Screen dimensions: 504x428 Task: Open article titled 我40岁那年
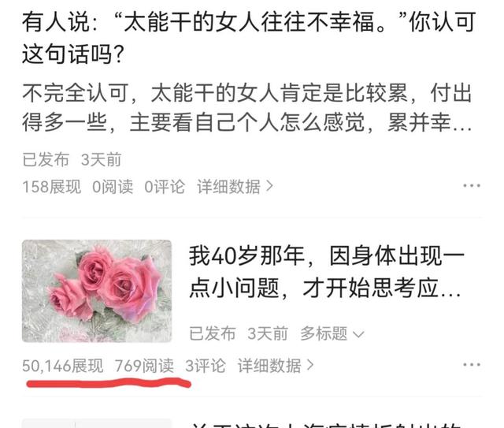tap(327, 271)
